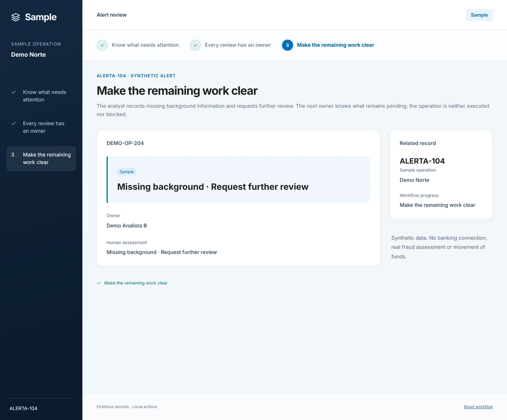Image resolution: width=507 pixels, height=420 pixels.
Task: Click checkmark icon beside sidebar 'Every review has an owner'
Action: click(13, 123)
